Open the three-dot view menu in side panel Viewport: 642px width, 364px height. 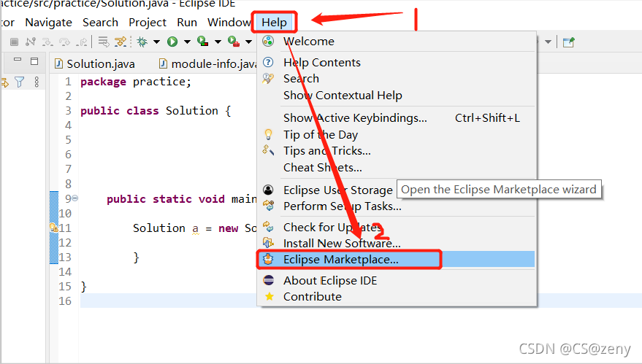[x=37, y=82]
